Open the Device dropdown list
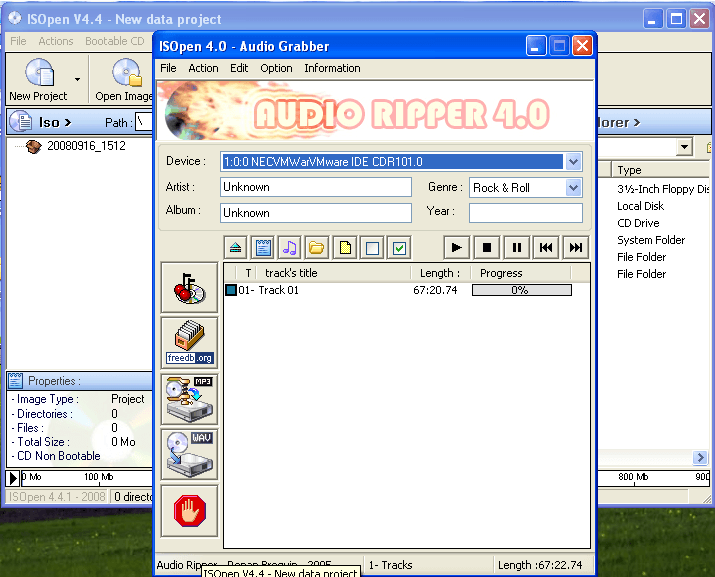The image size is (715, 577). point(573,161)
